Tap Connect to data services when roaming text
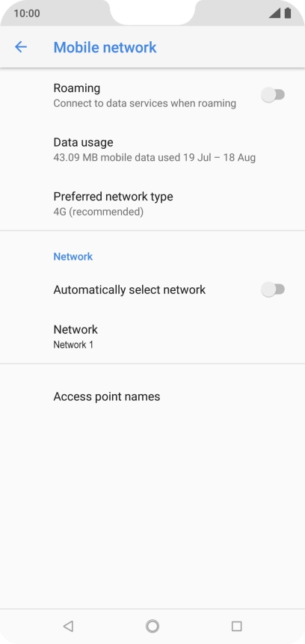Image resolution: width=305 pixels, height=644 pixels. [144, 103]
